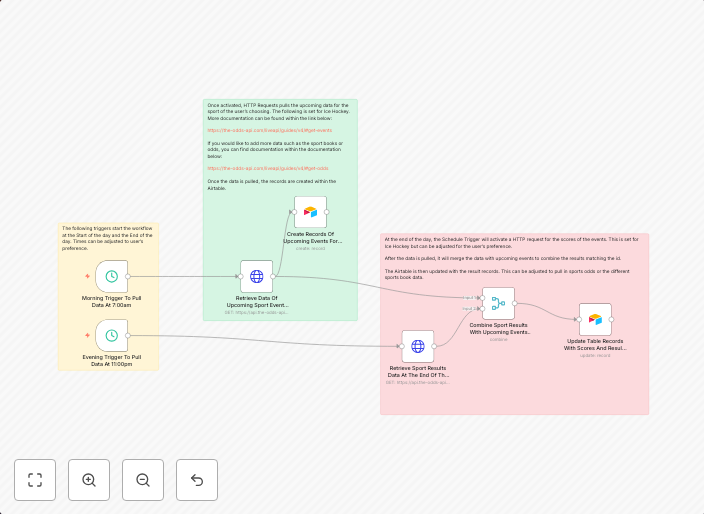Zoom out of the workflow canvas
The image size is (704, 514).
143,480
